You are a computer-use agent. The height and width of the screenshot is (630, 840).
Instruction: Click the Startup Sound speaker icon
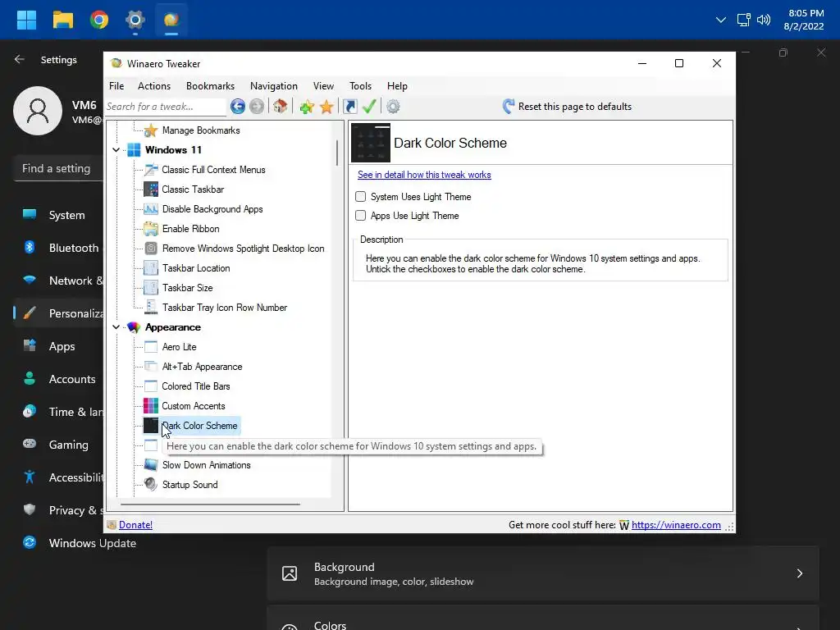point(151,485)
